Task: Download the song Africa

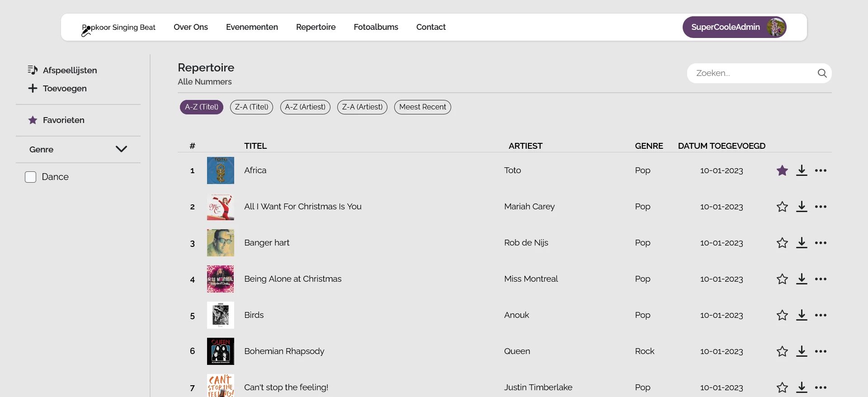Action: pos(802,170)
